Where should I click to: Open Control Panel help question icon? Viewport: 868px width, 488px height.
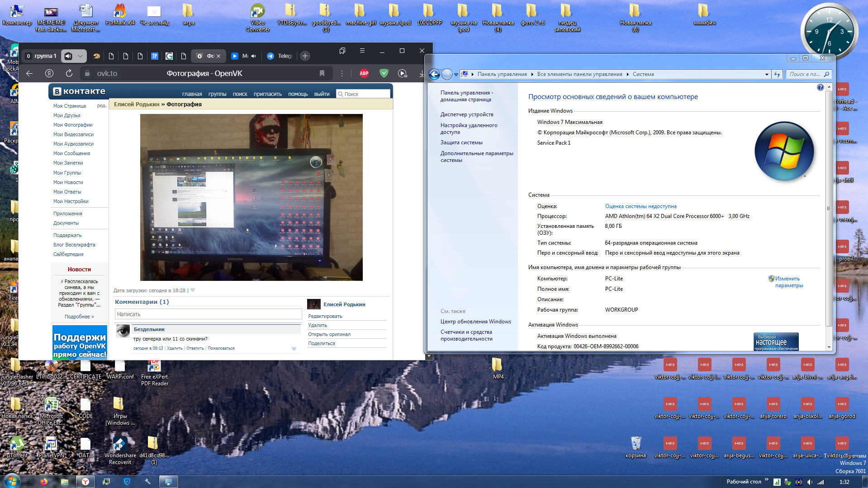pos(820,88)
